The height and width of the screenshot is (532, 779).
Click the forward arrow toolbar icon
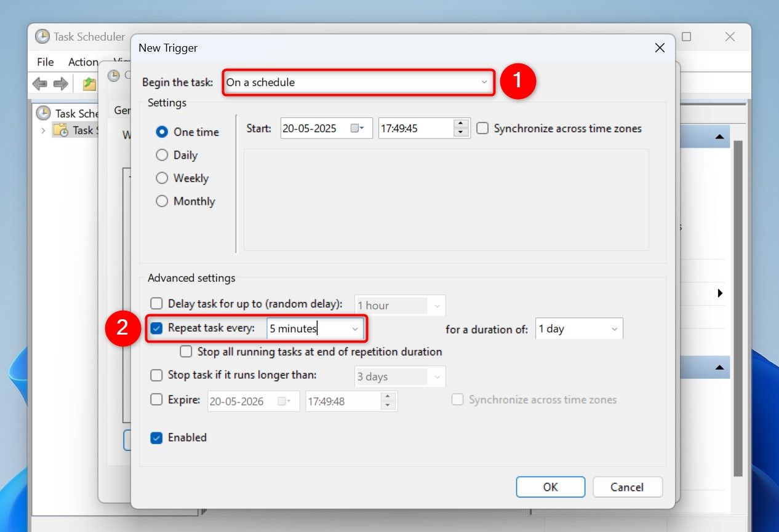60,84
